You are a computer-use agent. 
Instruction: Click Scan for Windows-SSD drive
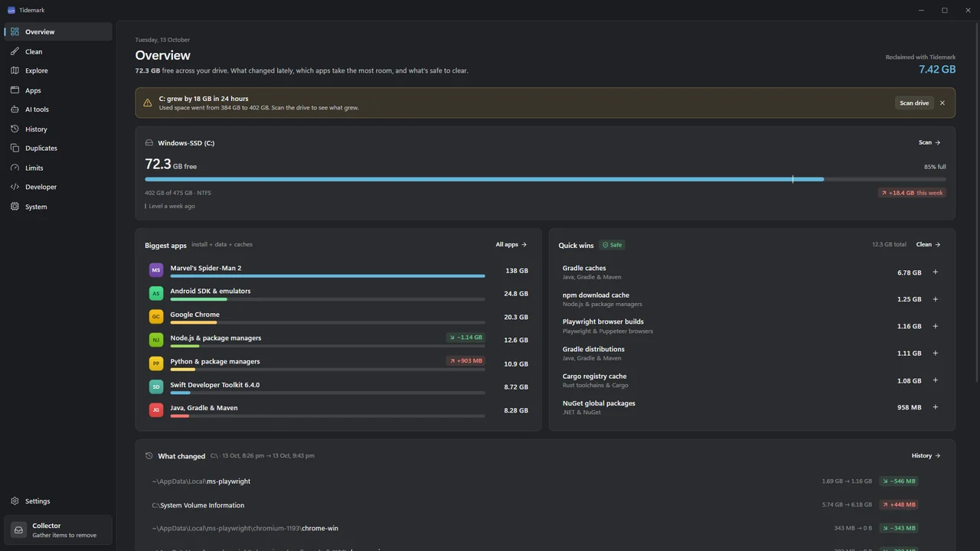coord(929,142)
